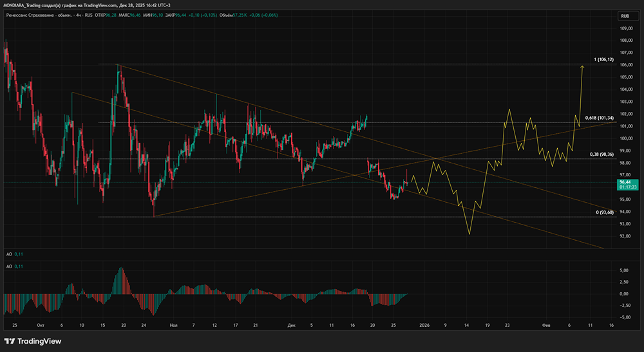This screenshot has height=352, width=644.
Task: Click 109,00 on the price scale
Action: click(x=626, y=28)
